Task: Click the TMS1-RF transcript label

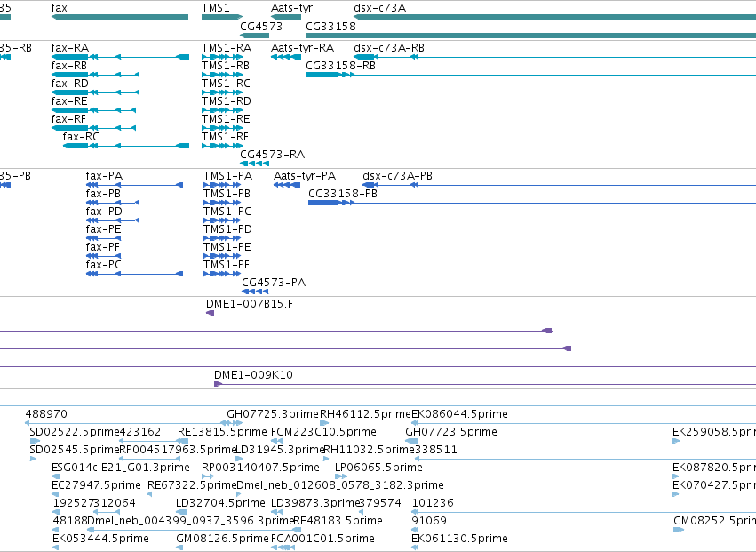Action: click(x=225, y=137)
